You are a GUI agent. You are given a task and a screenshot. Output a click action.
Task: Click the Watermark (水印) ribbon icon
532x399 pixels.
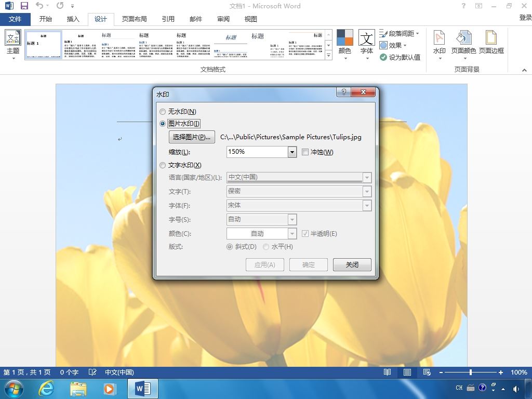point(440,37)
